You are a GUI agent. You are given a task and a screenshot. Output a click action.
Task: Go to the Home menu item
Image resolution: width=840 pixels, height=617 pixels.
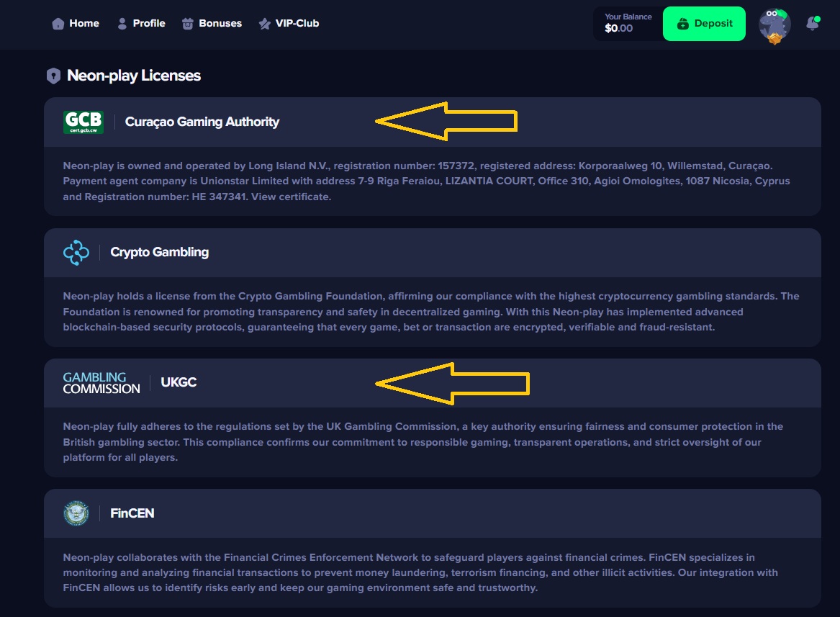click(84, 24)
